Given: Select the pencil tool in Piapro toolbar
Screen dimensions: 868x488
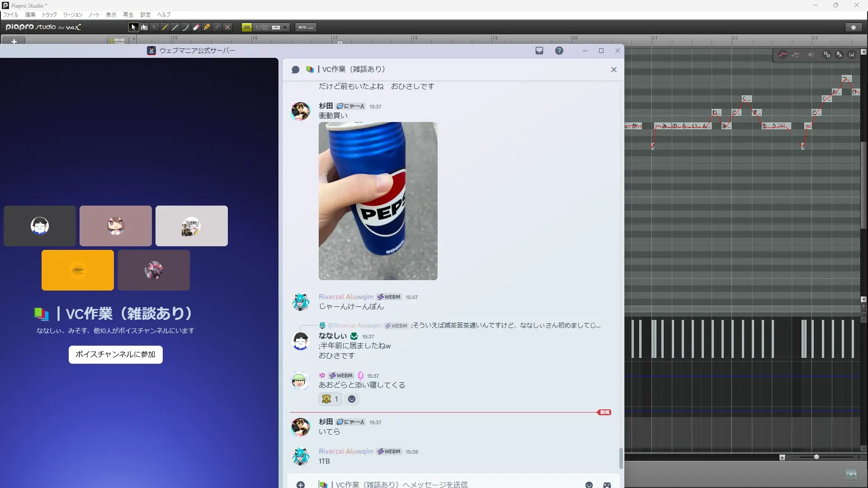Looking at the screenshot, I should click(165, 28).
